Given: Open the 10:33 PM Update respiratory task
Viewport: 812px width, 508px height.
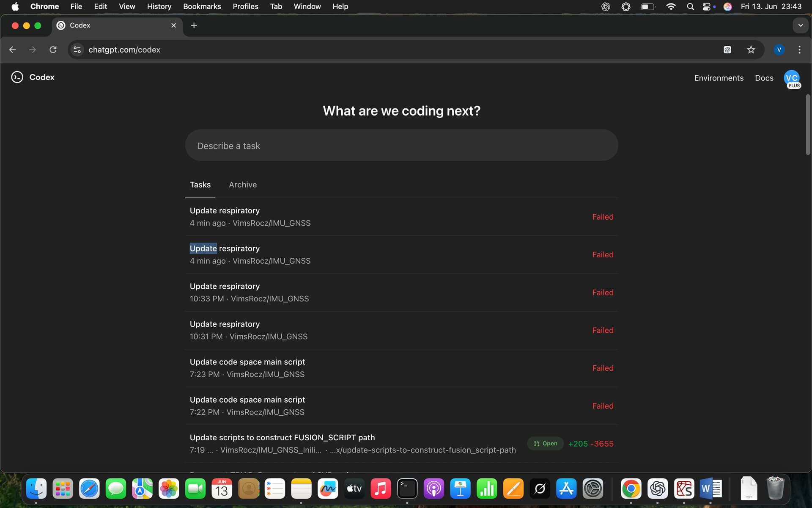Looking at the screenshot, I should [401, 293].
